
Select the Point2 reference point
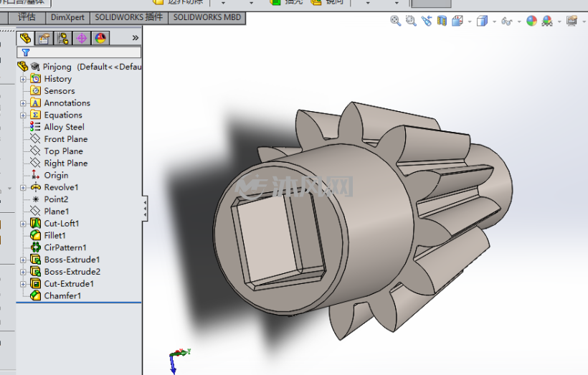pyautogui.click(x=56, y=199)
